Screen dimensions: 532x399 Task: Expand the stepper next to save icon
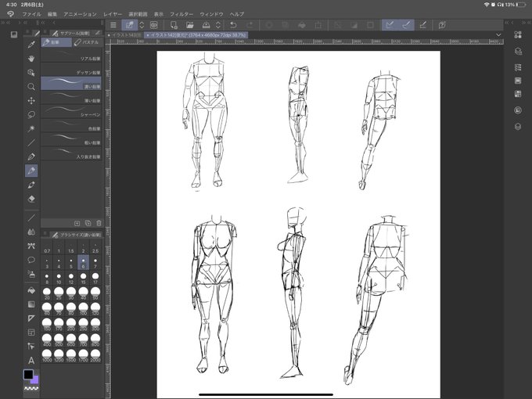coord(218,25)
